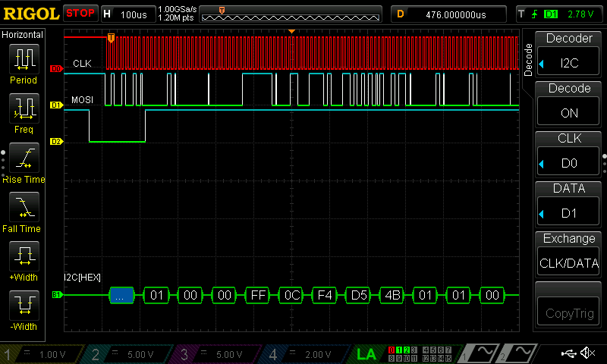Click the trigger level 2.78 V readout
607x364 pixels.
(580, 14)
